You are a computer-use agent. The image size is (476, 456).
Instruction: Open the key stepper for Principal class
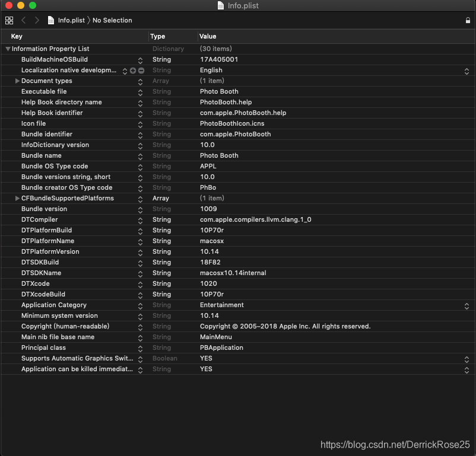pos(140,348)
